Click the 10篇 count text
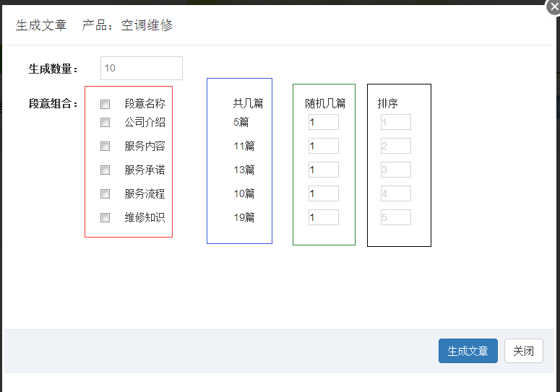Viewport: 560px width, 392px height. [244, 193]
